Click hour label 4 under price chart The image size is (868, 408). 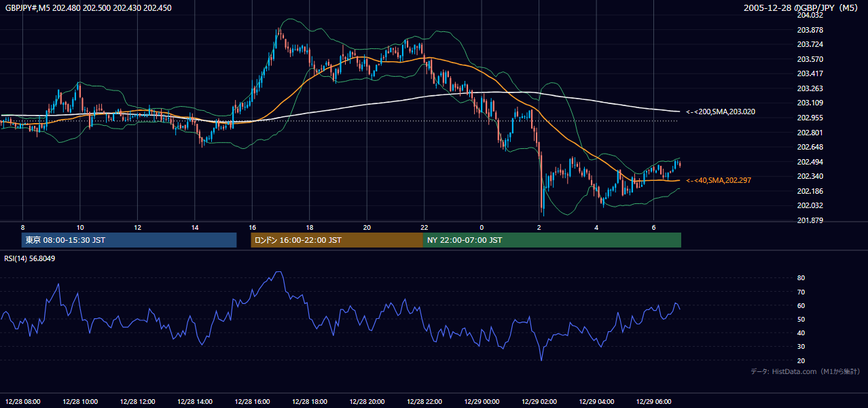pyautogui.click(x=596, y=227)
